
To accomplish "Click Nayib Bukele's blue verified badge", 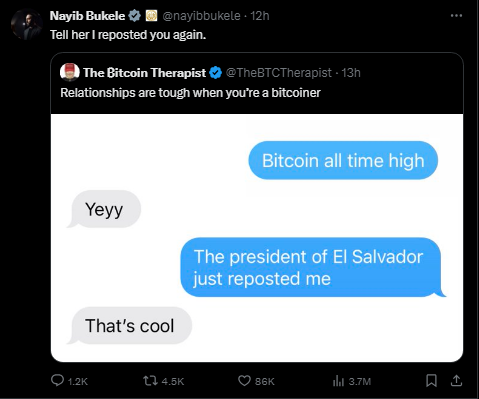I will click(x=134, y=16).
